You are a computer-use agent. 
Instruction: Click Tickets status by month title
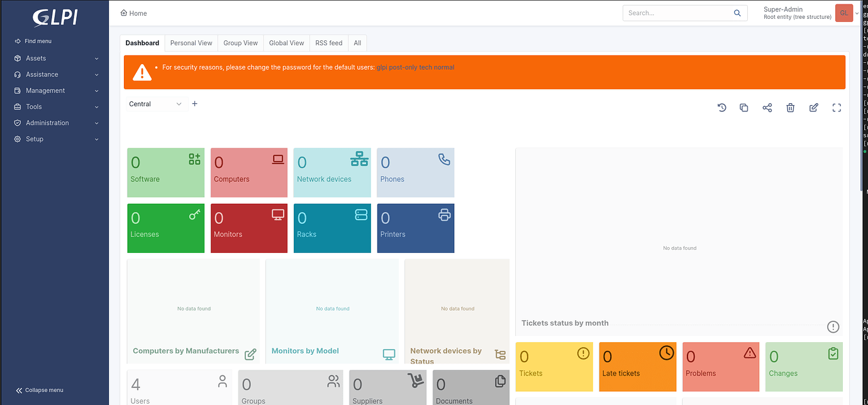click(565, 323)
